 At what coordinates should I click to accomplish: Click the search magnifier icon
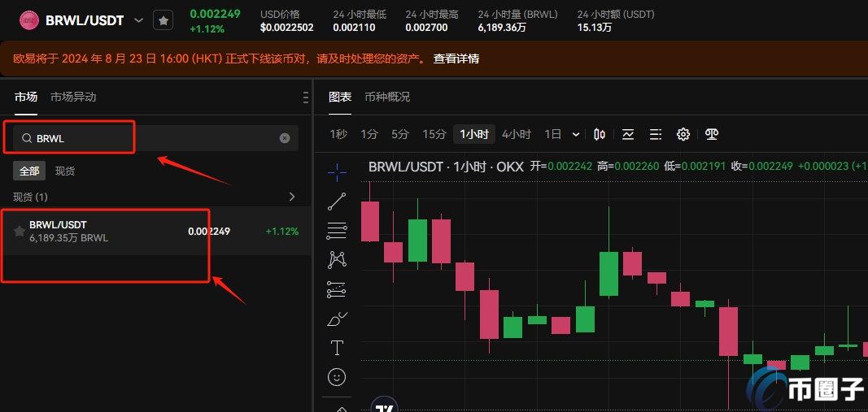pyautogui.click(x=27, y=138)
